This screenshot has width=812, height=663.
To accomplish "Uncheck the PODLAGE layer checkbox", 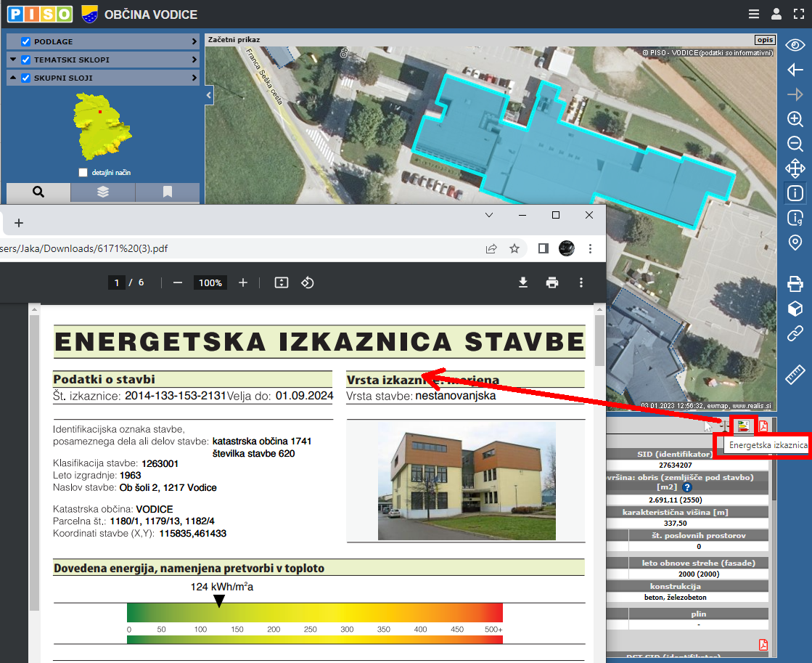I will pyautogui.click(x=26, y=41).
